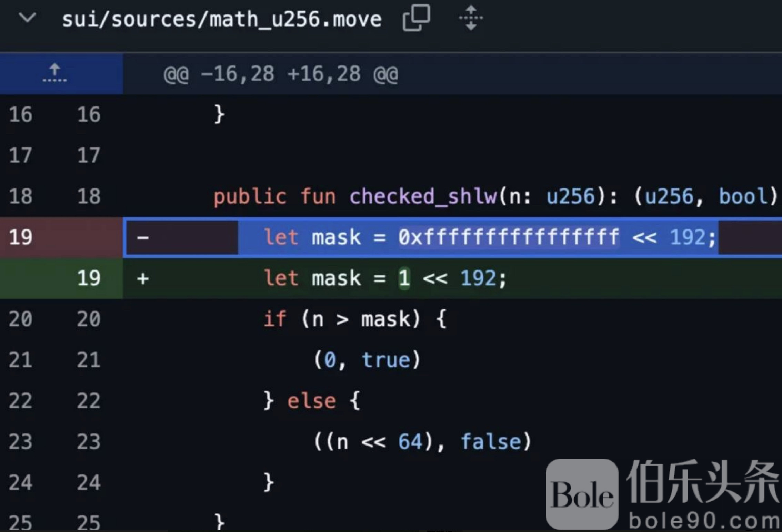This screenshot has width=782, height=532.
Task: Select new line number 20
Action: coord(89,319)
